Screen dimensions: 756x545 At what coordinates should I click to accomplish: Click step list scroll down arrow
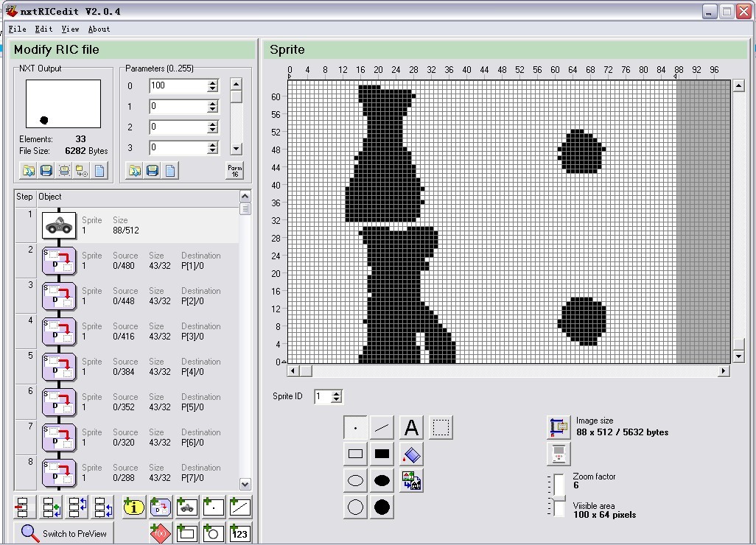245,485
